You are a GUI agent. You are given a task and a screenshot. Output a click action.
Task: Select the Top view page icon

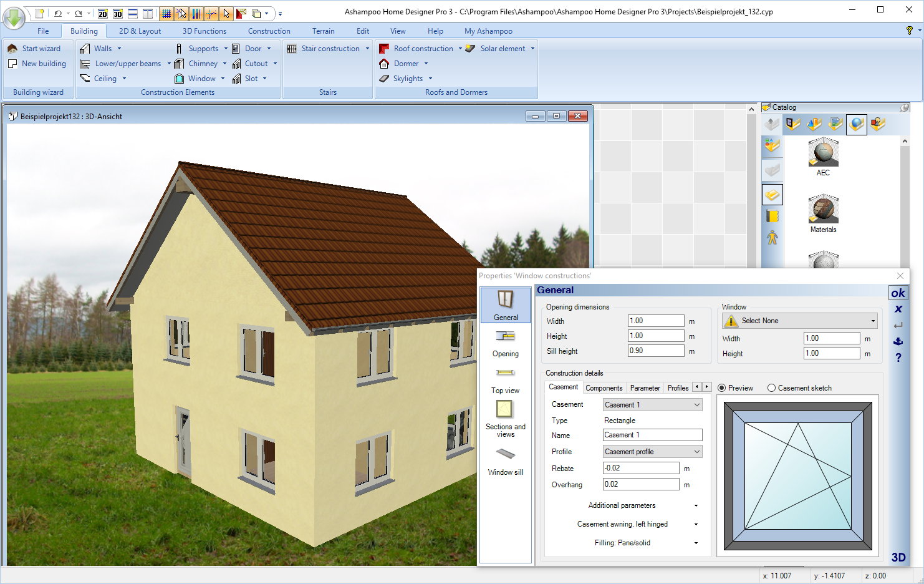coord(505,379)
